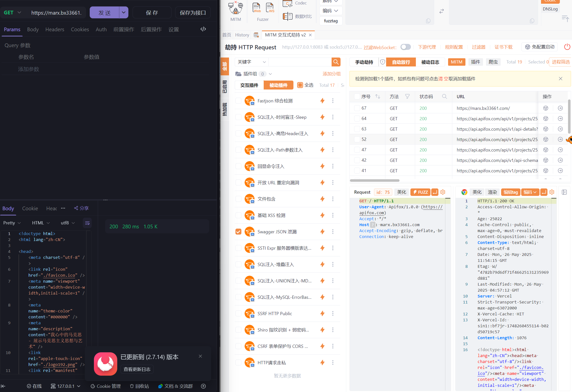Click Chrome icon in response panel

pos(464,192)
